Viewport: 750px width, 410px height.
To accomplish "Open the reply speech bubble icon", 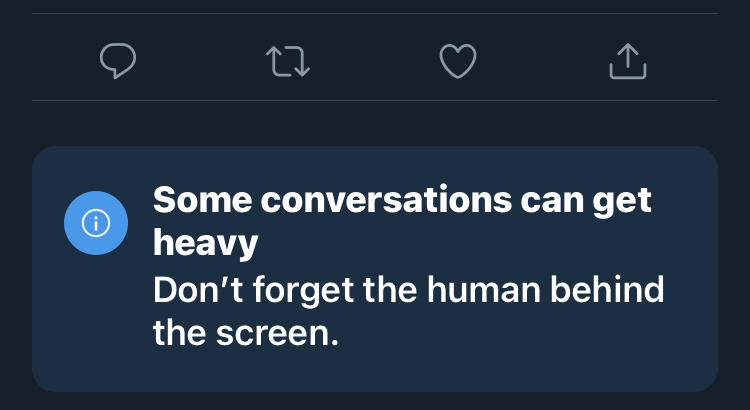I will pos(118,61).
